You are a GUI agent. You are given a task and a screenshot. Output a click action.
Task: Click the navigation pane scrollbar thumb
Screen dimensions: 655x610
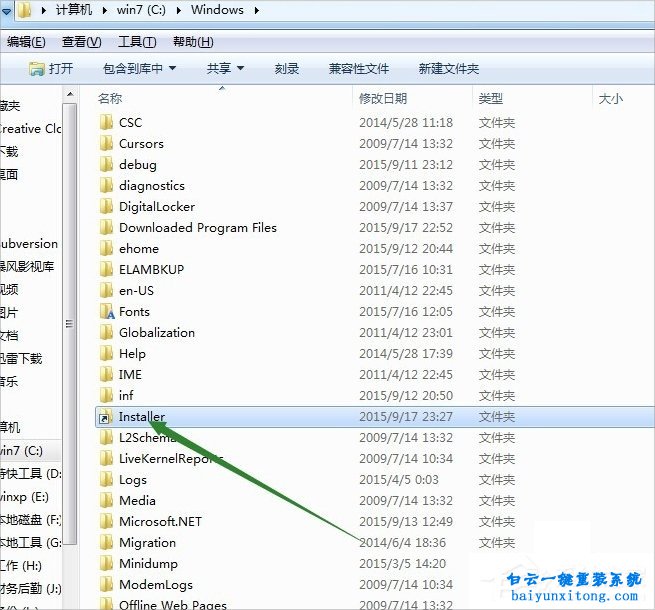(x=70, y=324)
